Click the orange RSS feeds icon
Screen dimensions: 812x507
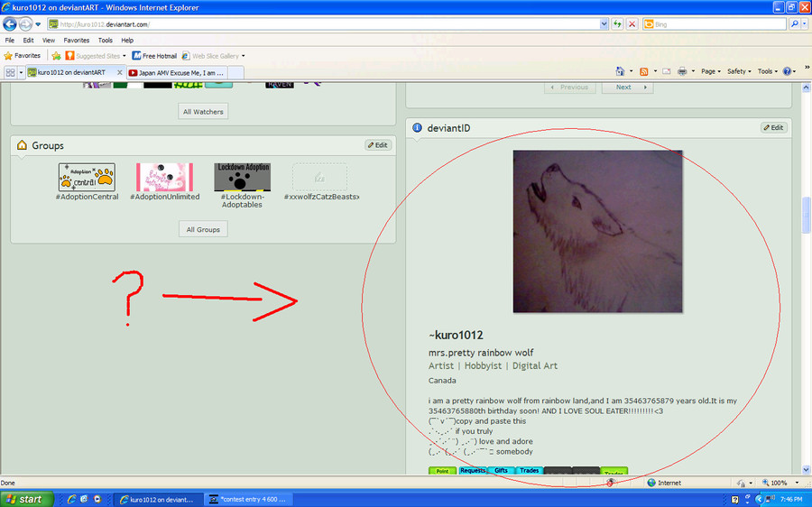coord(643,71)
